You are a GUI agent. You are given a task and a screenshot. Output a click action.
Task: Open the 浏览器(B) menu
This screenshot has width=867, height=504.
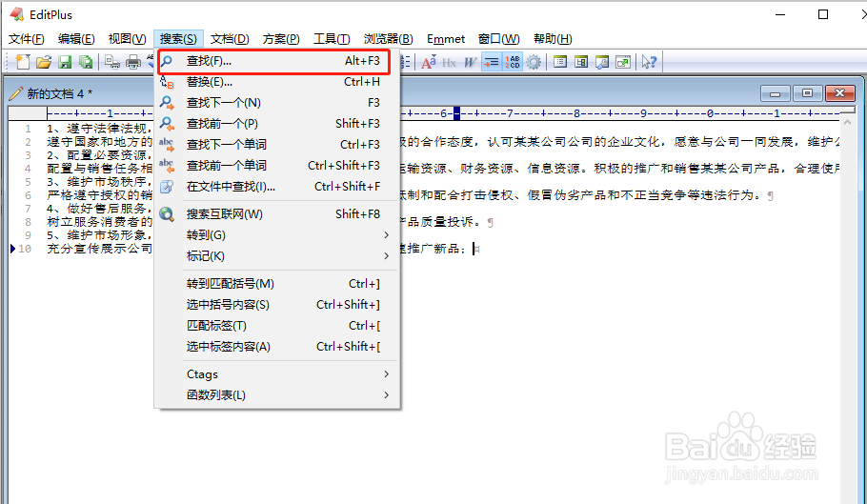tap(388, 39)
